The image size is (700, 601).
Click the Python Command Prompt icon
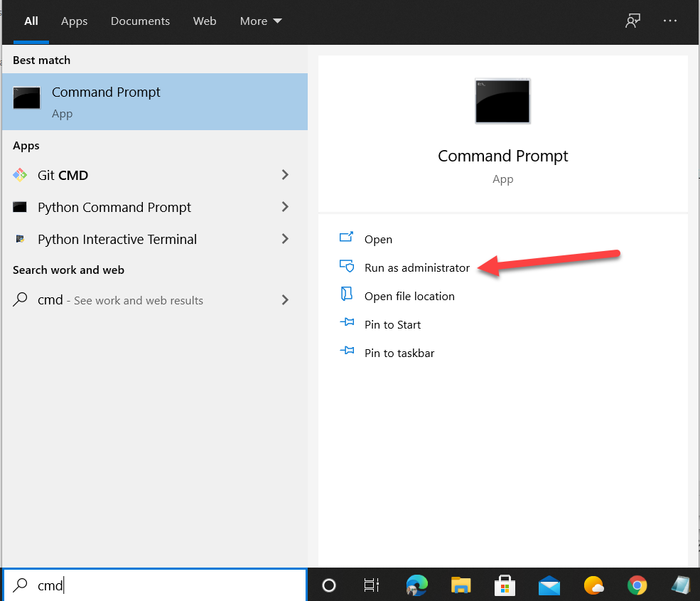pos(20,207)
